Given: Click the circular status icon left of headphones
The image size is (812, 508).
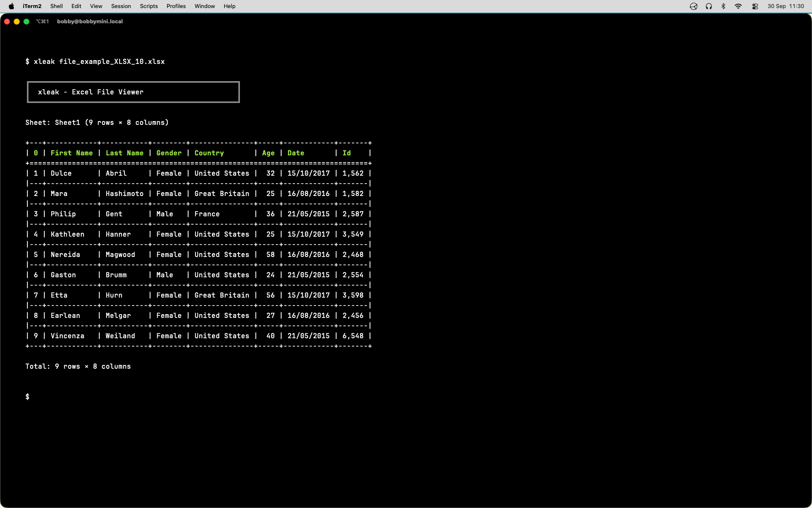Looking at the screenshot, I should 694,6.
